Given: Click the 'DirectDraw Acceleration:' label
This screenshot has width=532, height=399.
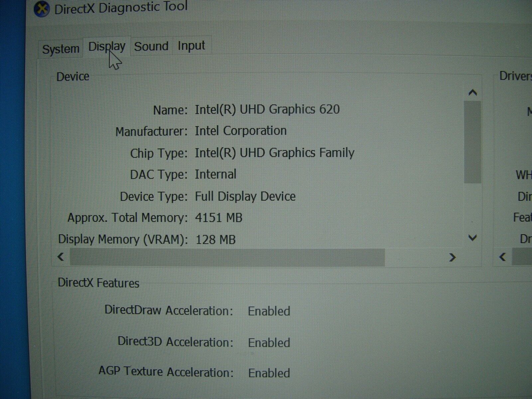Looking at the screenshot, I should (169, 310).
